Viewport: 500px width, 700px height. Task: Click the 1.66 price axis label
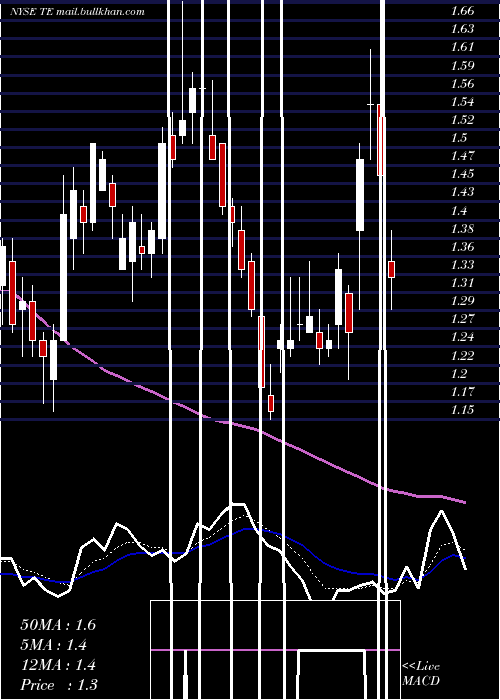(x=462, y=11)
